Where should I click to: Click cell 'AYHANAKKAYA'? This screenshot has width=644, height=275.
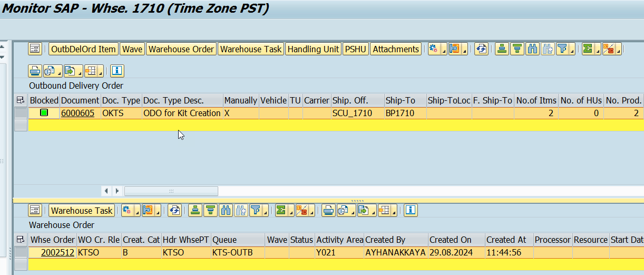(395, 252)
